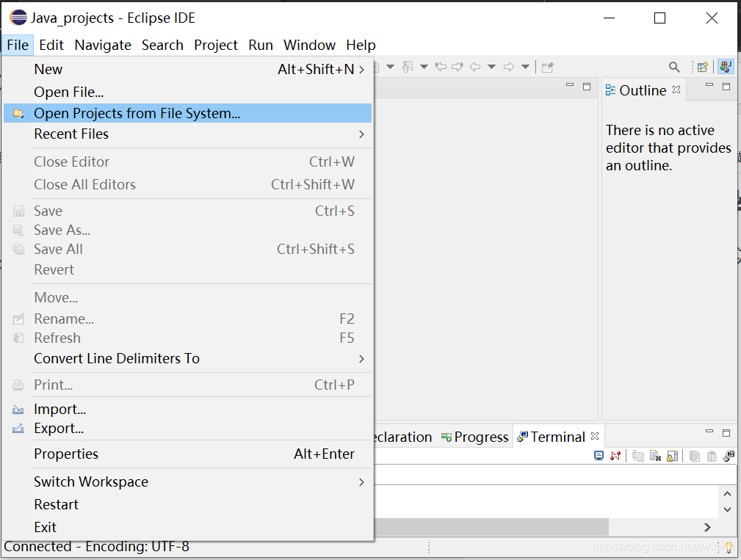The height and width of the screenshot is (560, 741).
Task: Open the Help menu
Action: click(361, 45)
